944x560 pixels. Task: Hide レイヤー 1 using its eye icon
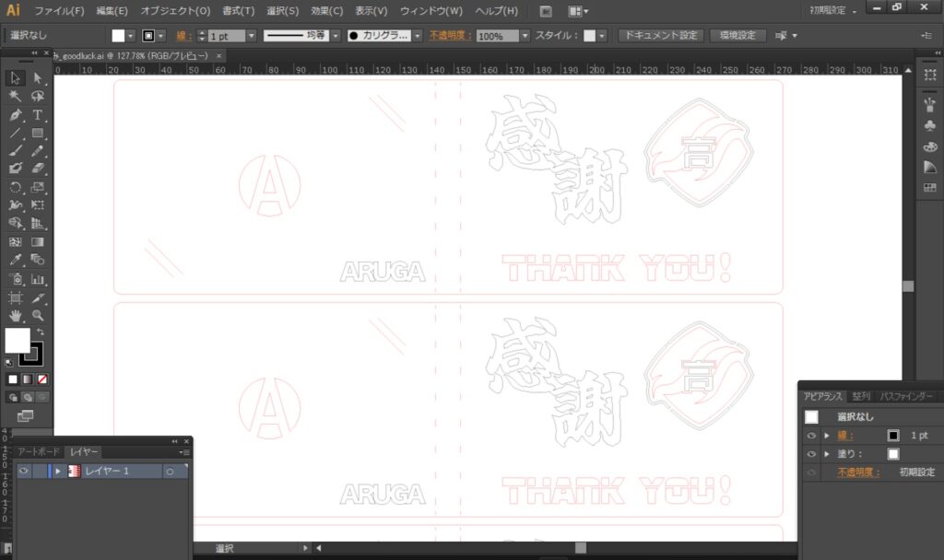tap(24, 471)
